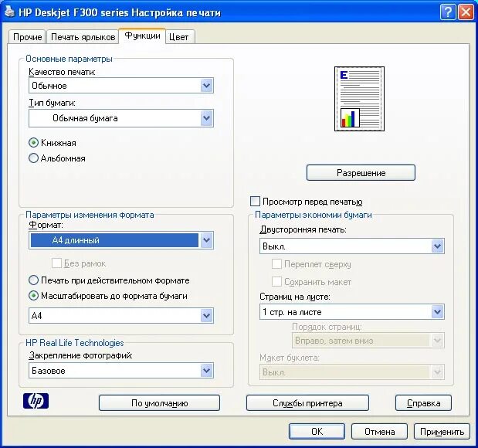Select Масштабировать до формата бумаги option

pos(33,296)
